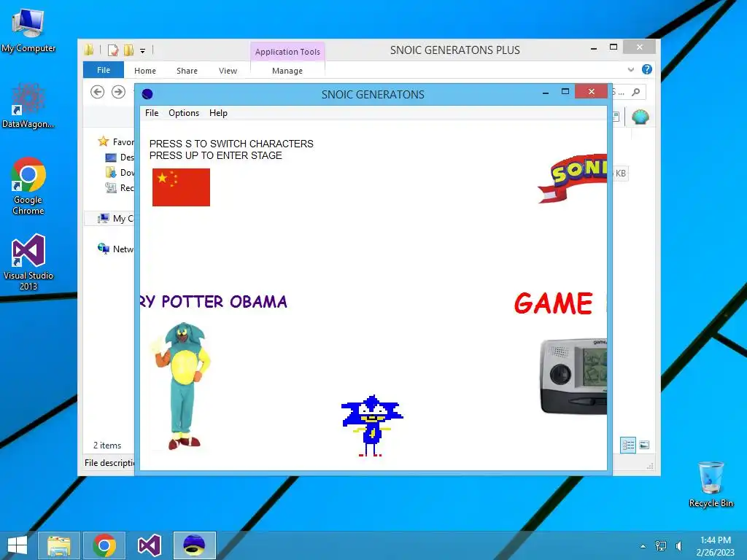This screenshot has width=747, height=560.
Task: Click the blue pixel Sonic character
Action: (x=372, y=426)
